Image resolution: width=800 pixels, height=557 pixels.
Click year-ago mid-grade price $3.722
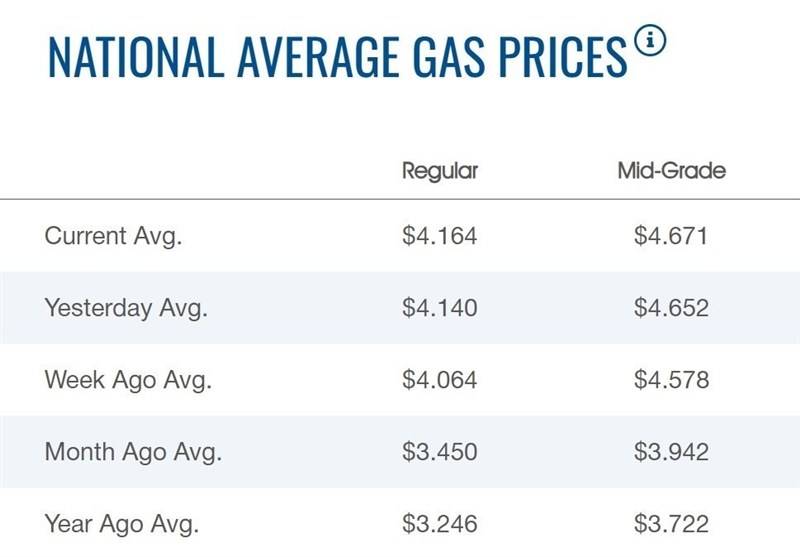(671, 522)
